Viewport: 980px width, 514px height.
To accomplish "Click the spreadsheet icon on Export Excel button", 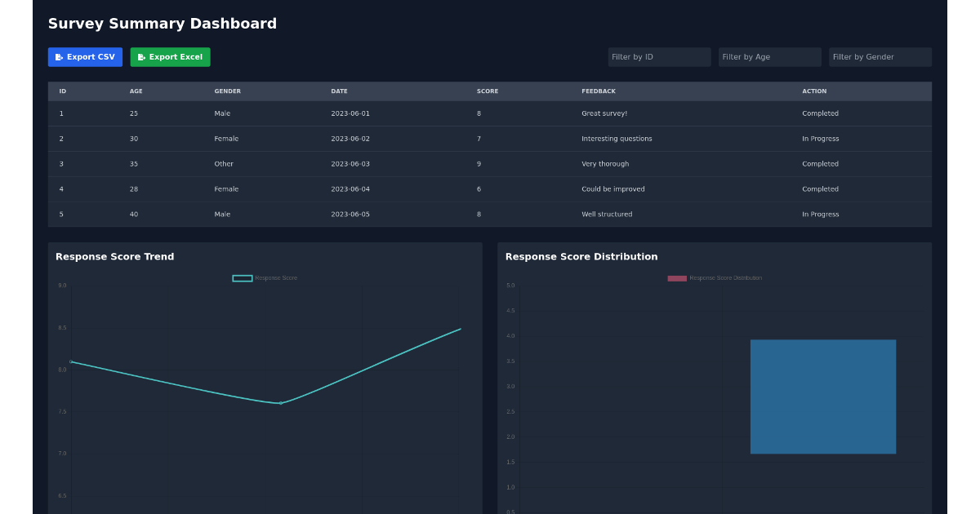I will 140,57.
